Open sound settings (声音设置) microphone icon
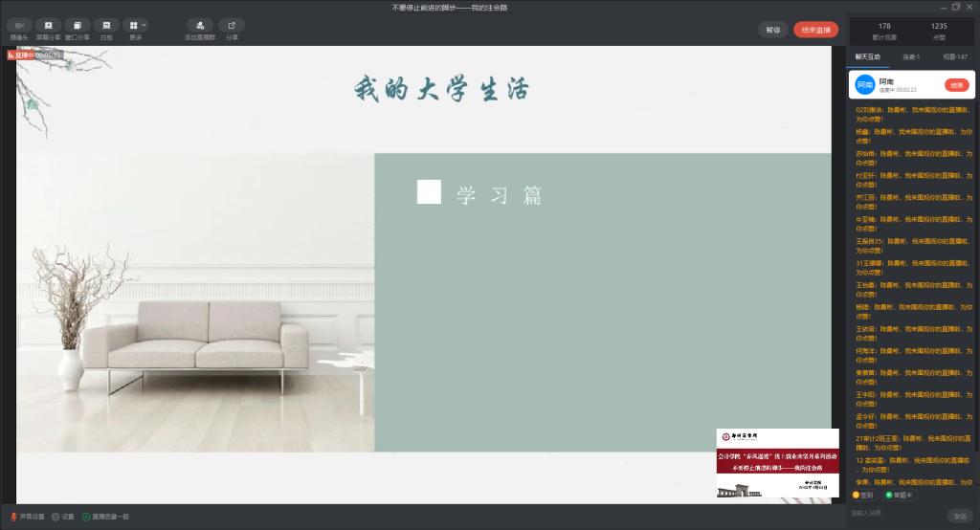This screenshot has width=980, height=530. coord(14,517)
